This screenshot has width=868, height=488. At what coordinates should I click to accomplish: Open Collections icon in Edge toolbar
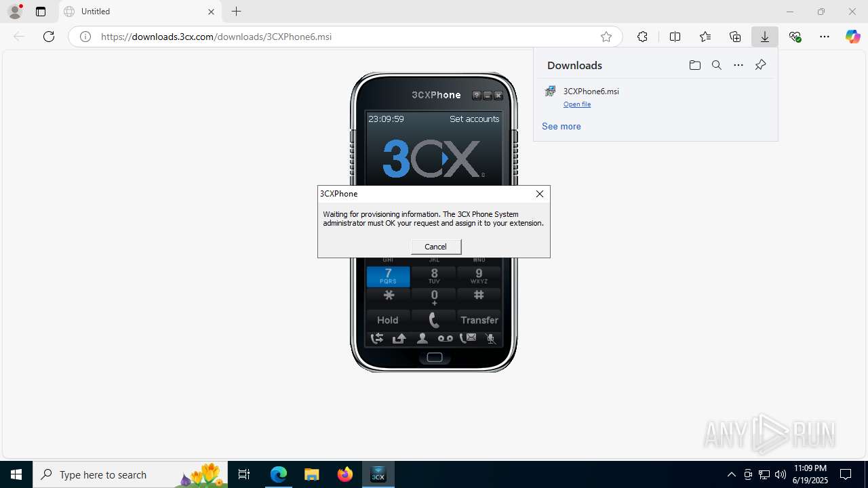point(735,37)
